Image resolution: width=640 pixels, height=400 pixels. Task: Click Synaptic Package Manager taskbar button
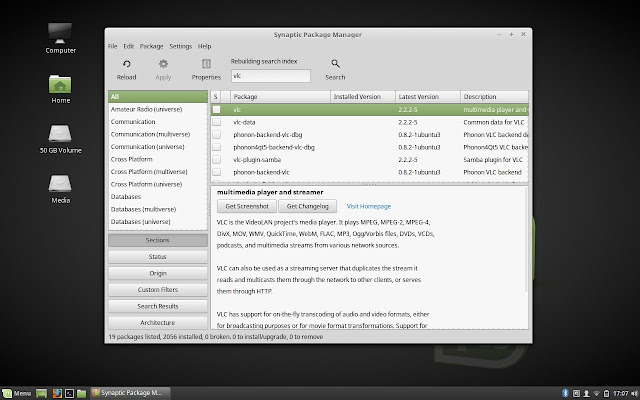[130, 393]
